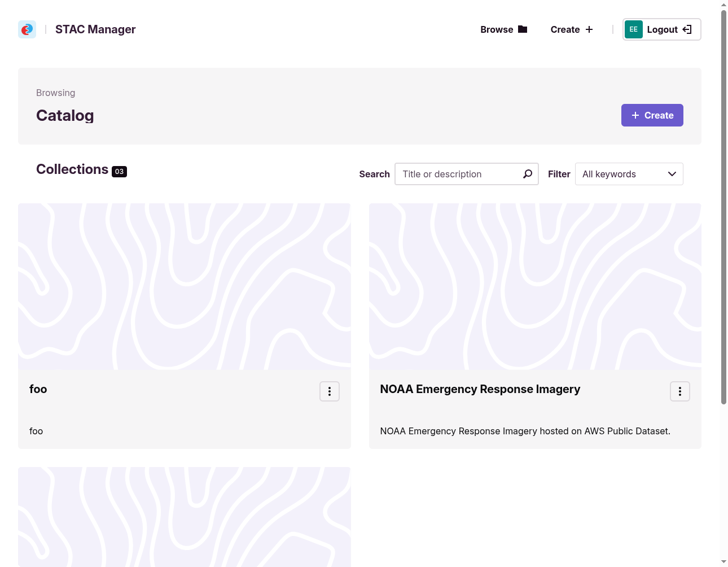728x567 pixels.
Task: Click the Browsing label
Action: 55,93
